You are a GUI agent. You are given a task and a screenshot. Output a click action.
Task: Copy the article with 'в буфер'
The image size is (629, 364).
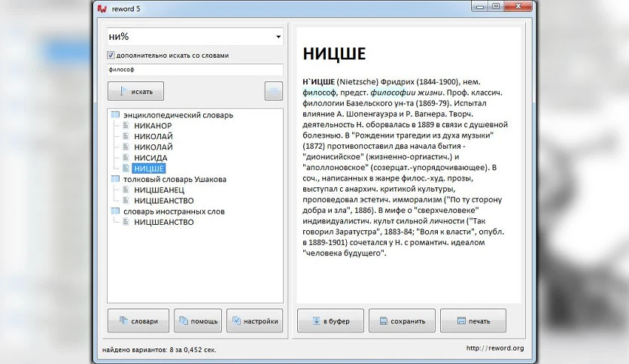[330, 320]
